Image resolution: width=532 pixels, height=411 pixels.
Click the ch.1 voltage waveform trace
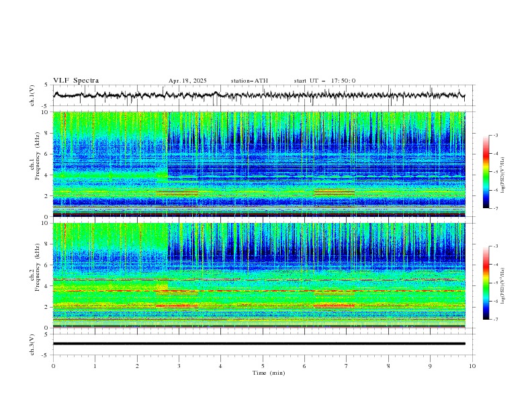(259, 95)
